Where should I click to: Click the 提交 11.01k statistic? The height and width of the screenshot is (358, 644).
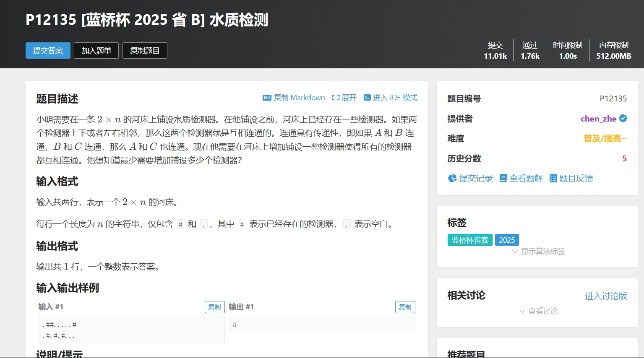coord(495,50)
